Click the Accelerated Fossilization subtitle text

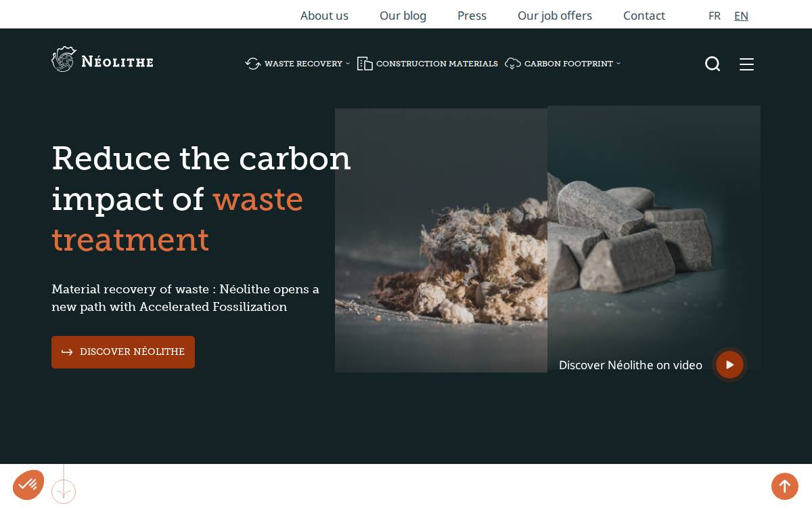[185, 298]
